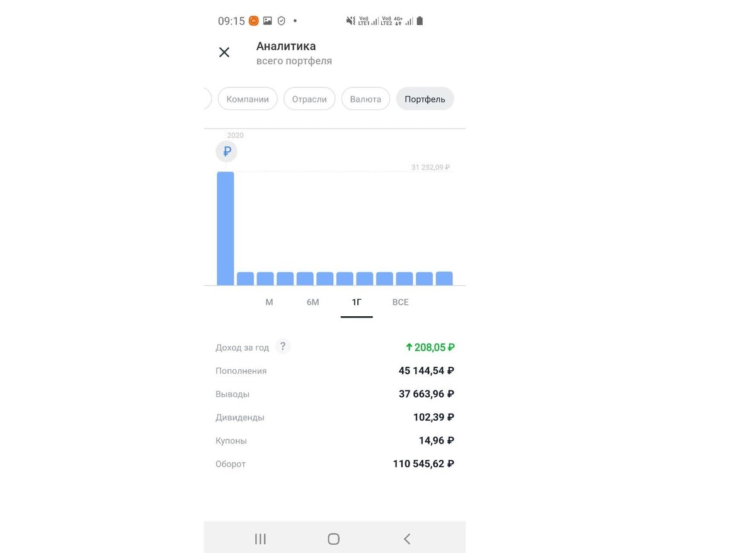The image size is (756, 553).
Task: Tap the yearly income value 208,05 ₽
Action: 430,347
